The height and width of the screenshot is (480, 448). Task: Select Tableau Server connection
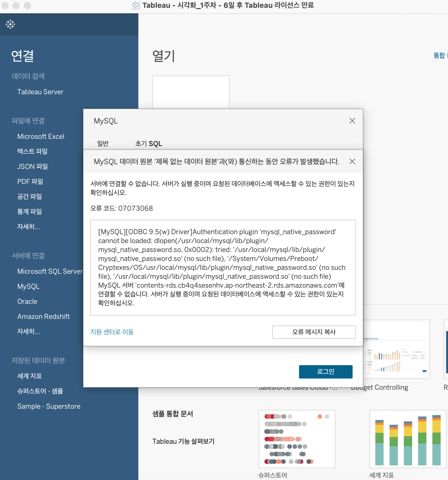point(40,92)
